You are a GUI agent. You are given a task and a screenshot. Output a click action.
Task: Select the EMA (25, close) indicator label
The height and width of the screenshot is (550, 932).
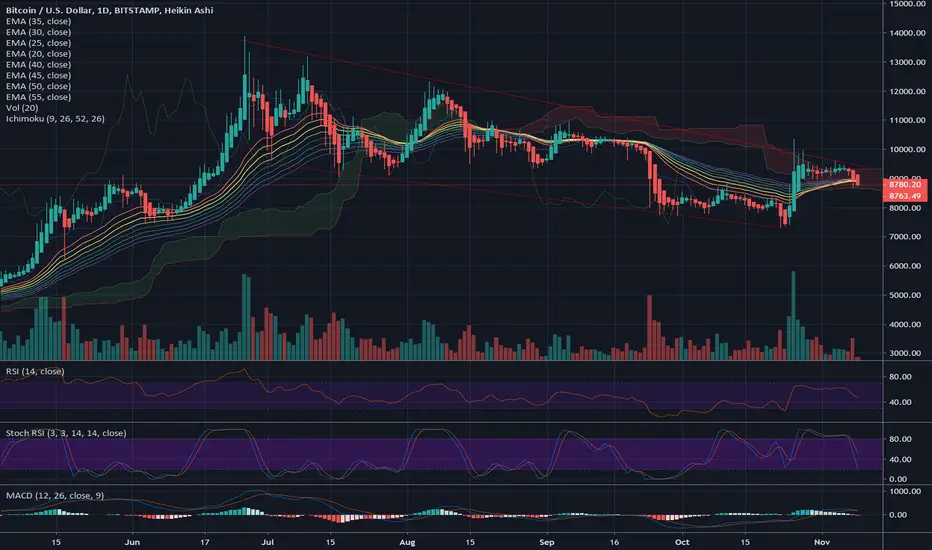point(39,43)
